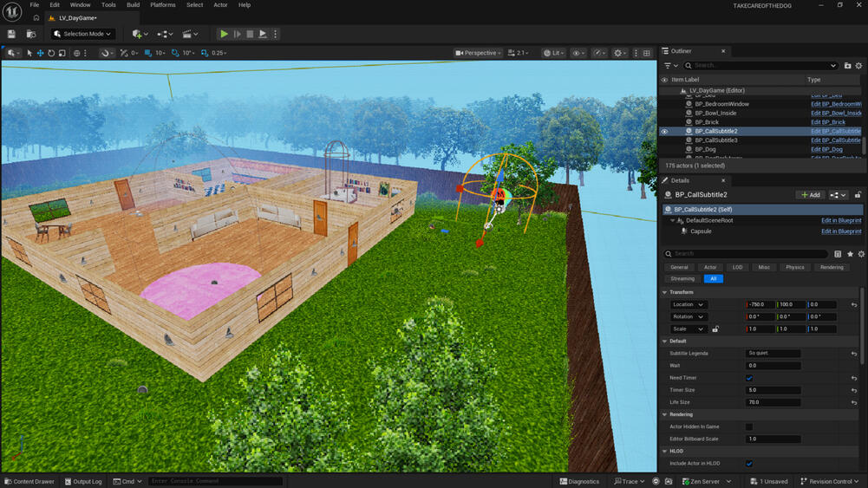Click the Skip frame playback button
This screenshot has height=488, width=868.
tap(238, 35)
